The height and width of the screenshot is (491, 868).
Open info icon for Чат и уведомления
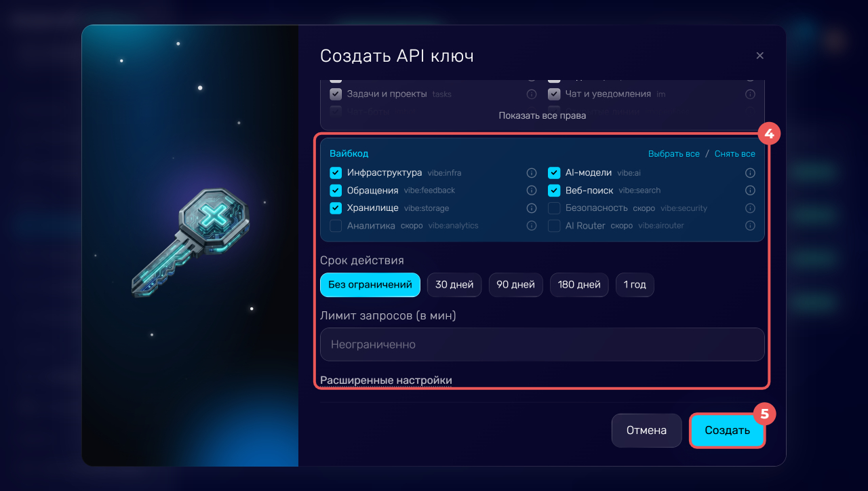pyautogui.click(x=750, y=94)
